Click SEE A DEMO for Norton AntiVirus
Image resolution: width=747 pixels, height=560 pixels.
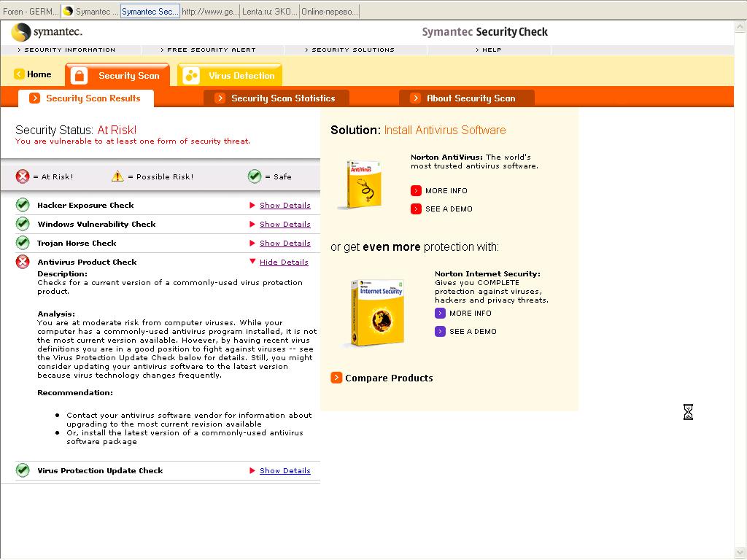click(x=449, y=209)
